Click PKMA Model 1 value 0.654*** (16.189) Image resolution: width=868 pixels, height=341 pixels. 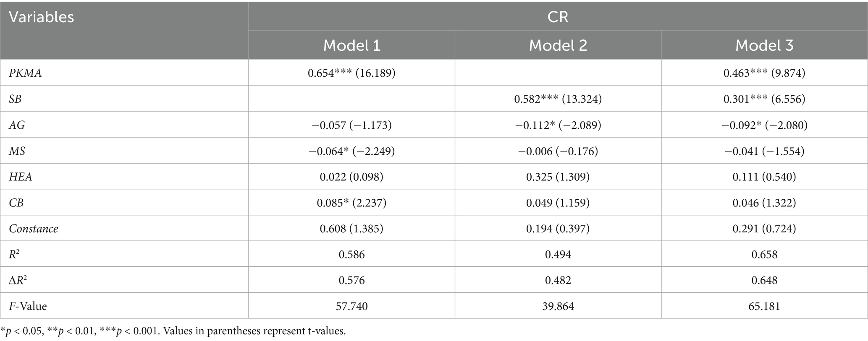(351, 73)
